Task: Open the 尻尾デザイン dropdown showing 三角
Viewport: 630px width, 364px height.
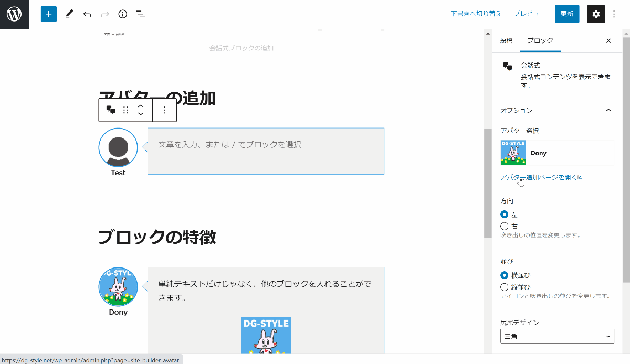Action: [x=557, y=336]
